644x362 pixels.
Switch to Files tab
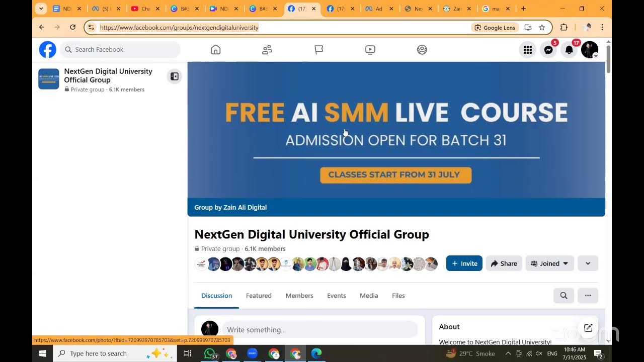[x=398, y=296]
